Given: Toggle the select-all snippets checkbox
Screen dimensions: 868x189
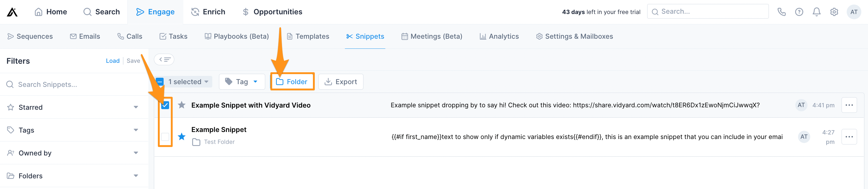Looking at the screenshot, I should point(160,81).
